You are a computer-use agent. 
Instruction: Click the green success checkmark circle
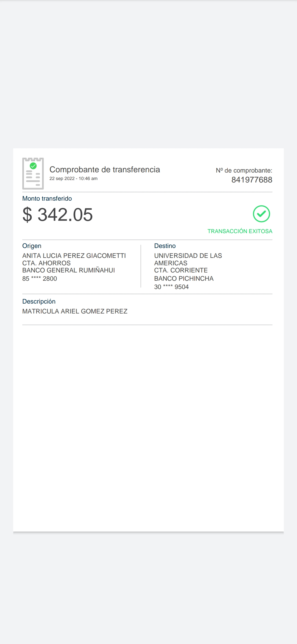pyautogui.click(x=261, y=214)
